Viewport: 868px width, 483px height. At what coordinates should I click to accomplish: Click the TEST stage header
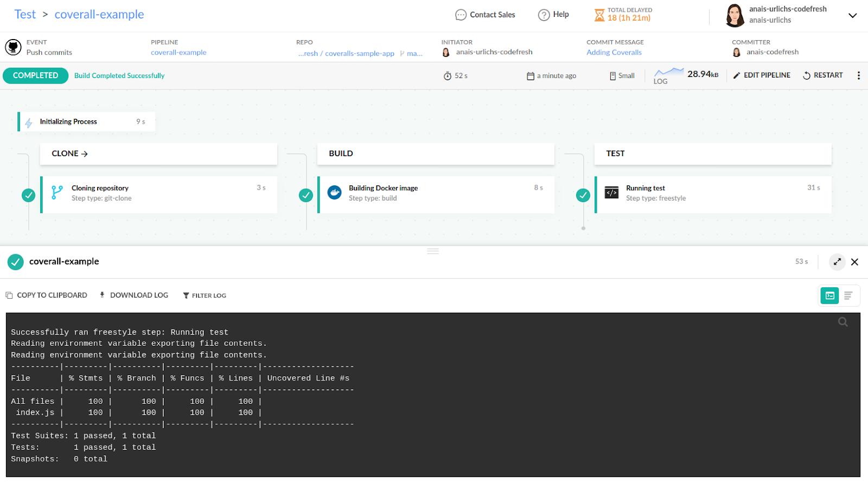pyautogui.click(x=713, y=153)
